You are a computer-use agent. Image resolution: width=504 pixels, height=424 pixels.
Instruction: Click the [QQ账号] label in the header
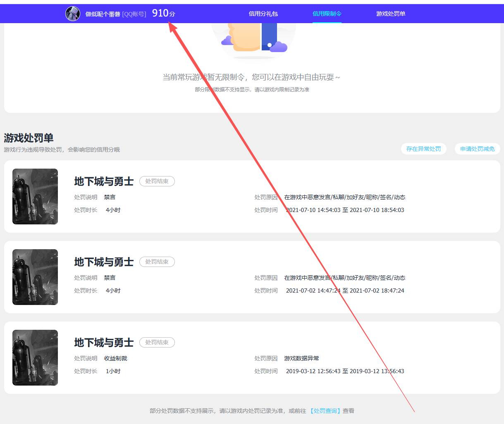click(x=134, y=14)
